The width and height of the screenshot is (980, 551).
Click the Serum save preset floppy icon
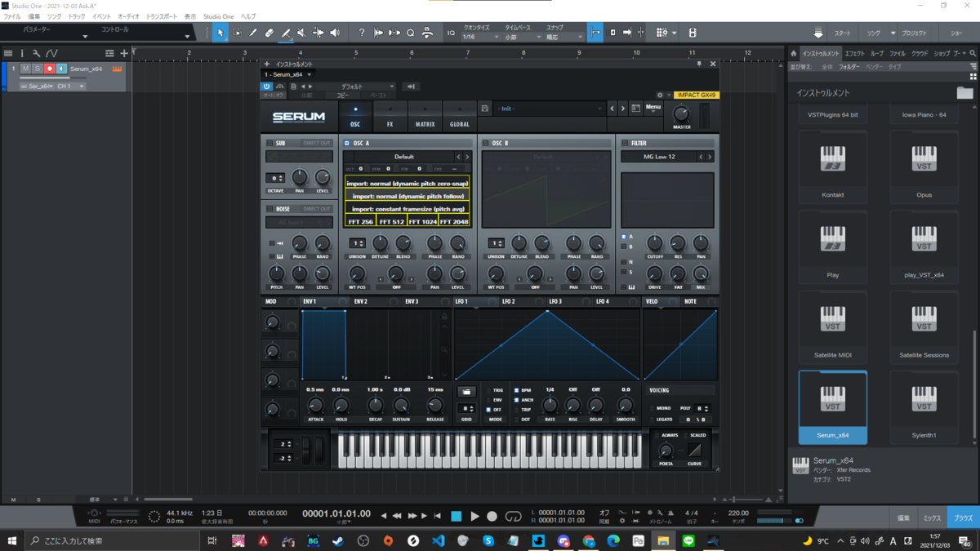point(485,109)
